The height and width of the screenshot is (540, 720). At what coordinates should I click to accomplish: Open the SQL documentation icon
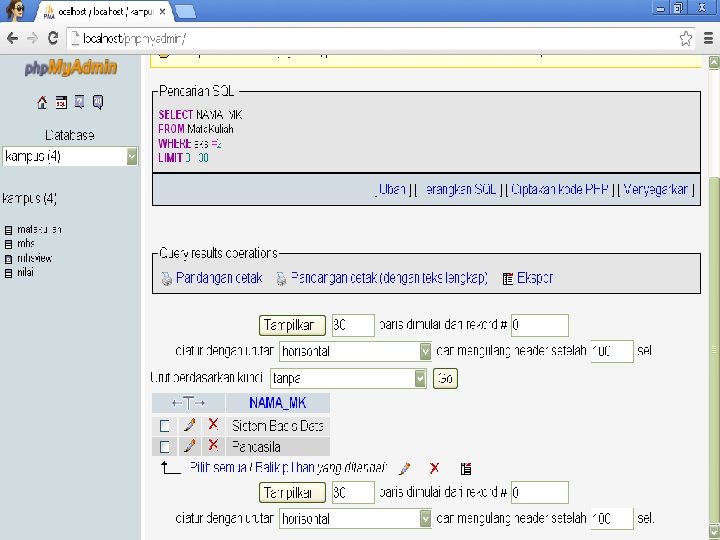pos(98,102)
